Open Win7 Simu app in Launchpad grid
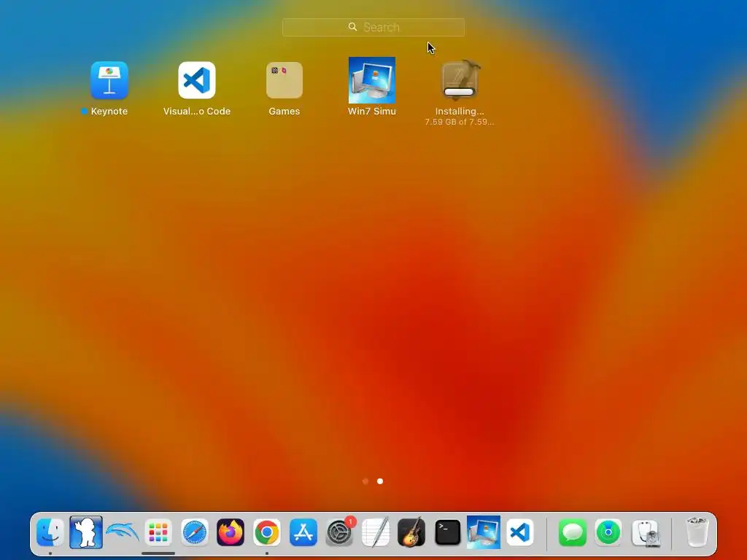This screenshot has height=560, width=747. click(372, 80)
